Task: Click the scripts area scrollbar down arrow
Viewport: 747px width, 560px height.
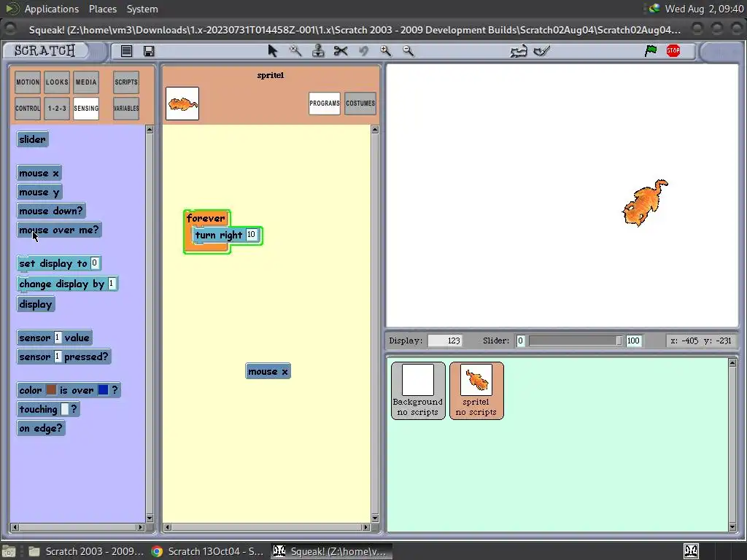Action: 375,518
